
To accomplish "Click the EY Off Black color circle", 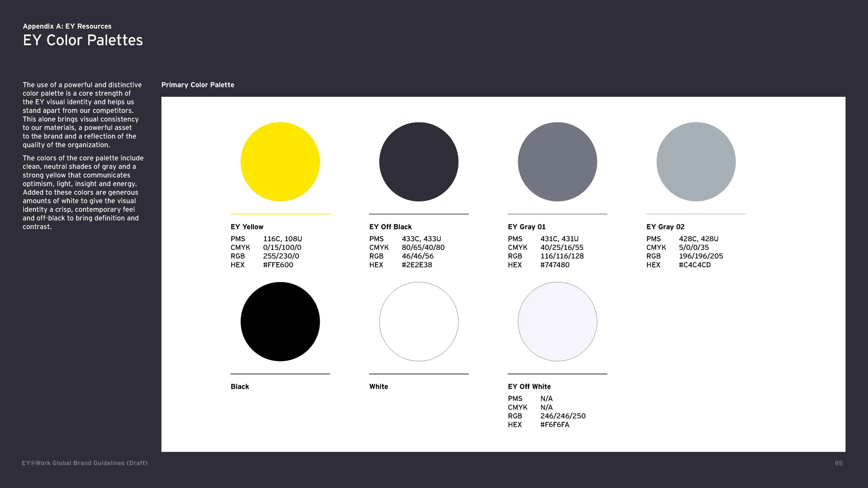I will pyautogui.click(x=419, y=161).
